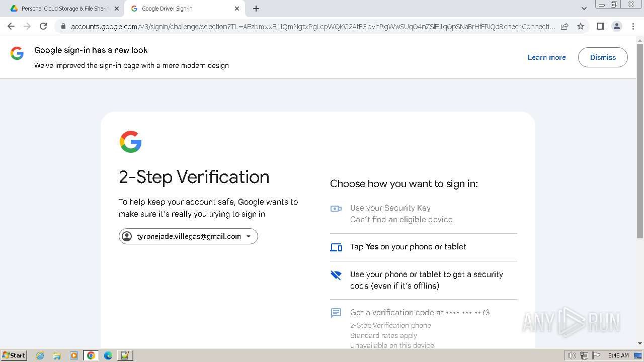The width and height of the screenshot is (644, 362).
Task: Click the action center flag icon
Action: tap(596, 355)
